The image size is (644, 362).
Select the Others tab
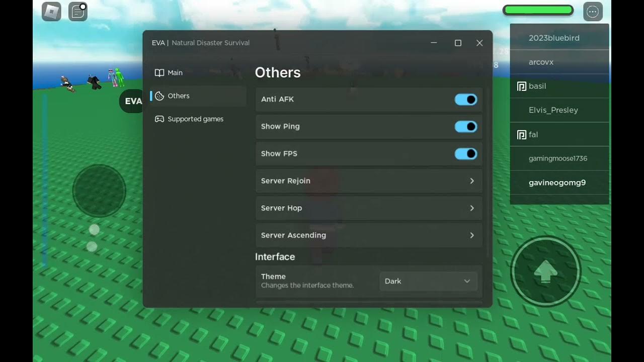pyautogui.click(x=198, y=96)
